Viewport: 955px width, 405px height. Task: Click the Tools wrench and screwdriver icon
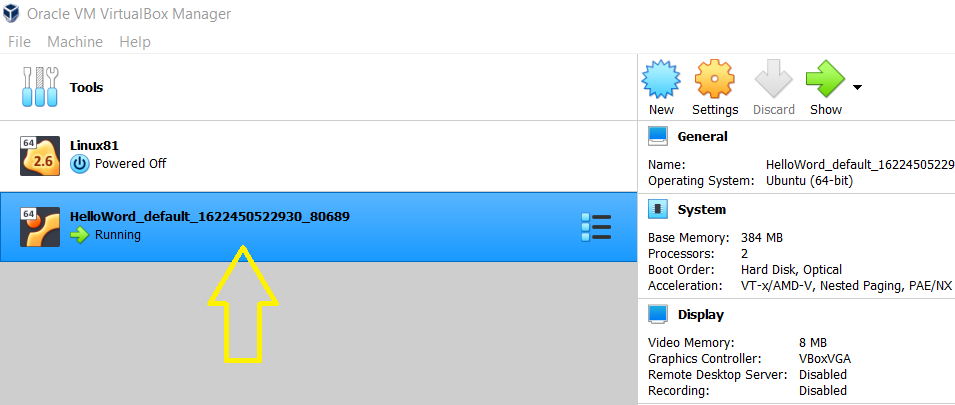(40, 87)
